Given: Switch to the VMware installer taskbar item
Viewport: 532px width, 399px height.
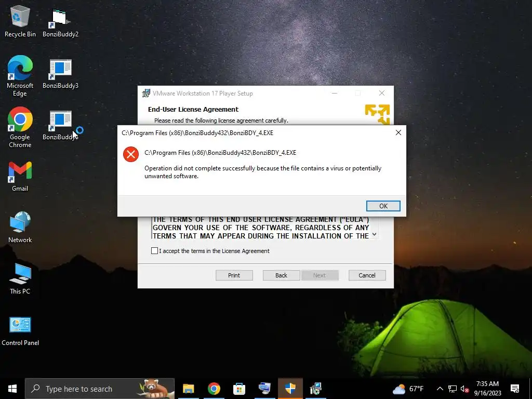Looking at the screenshot, I should (315, 389).
